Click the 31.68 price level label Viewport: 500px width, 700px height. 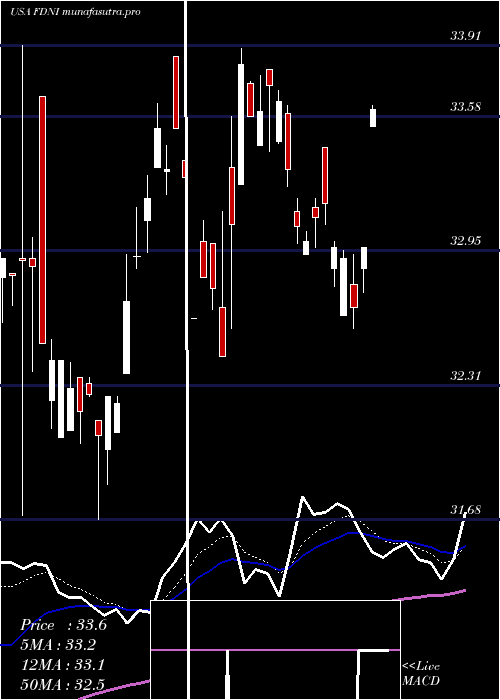coord(465,510)
